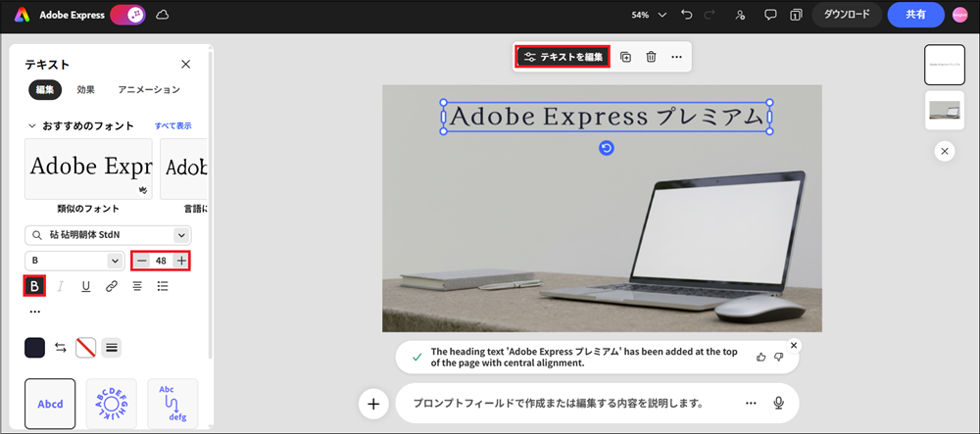This screenshot has height=434, width=980.
Task: Delete the selected text with trash icon
Action: click(652, 57)
